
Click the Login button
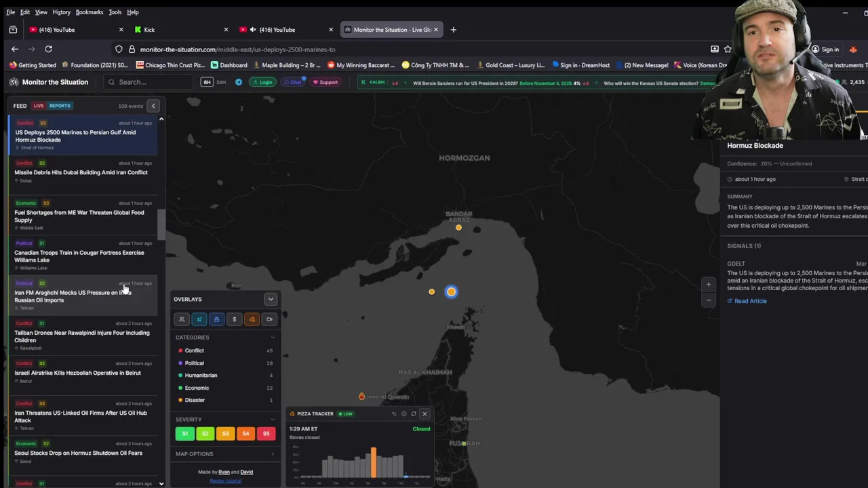point(262,82)
